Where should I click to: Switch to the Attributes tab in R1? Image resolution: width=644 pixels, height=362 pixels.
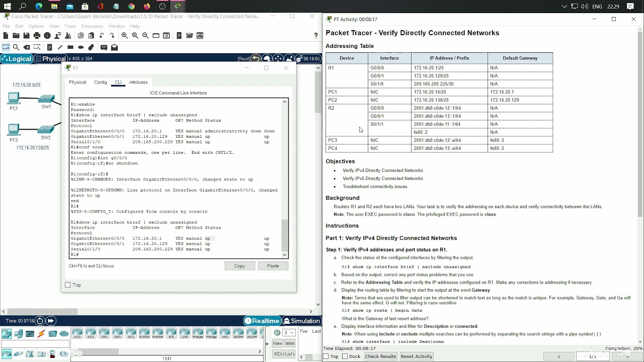coord(138,82)
